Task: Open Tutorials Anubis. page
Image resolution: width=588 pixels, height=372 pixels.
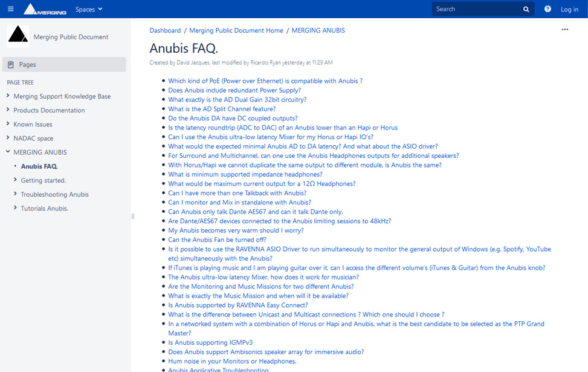Action: [x=45, y=208]
